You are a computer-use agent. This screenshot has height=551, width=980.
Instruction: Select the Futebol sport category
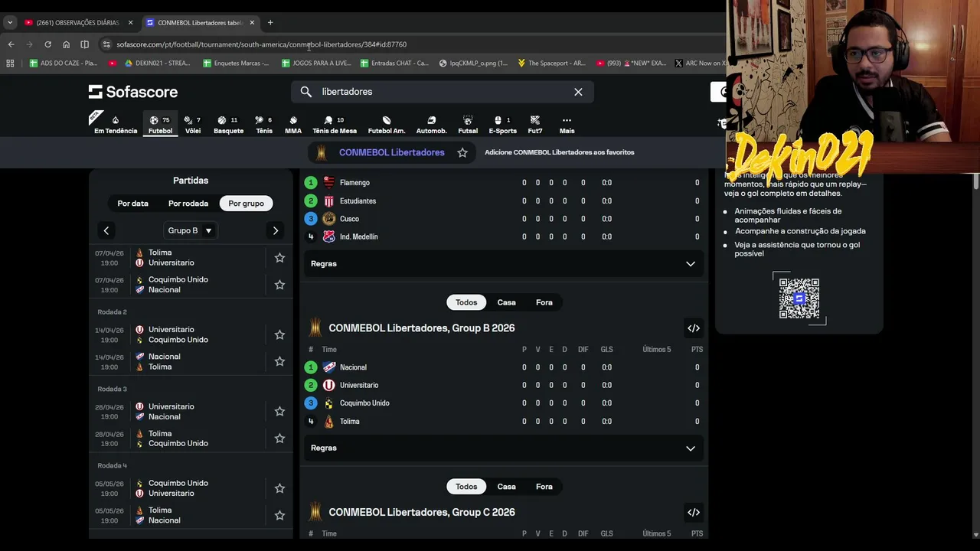[x=160, y=125]
